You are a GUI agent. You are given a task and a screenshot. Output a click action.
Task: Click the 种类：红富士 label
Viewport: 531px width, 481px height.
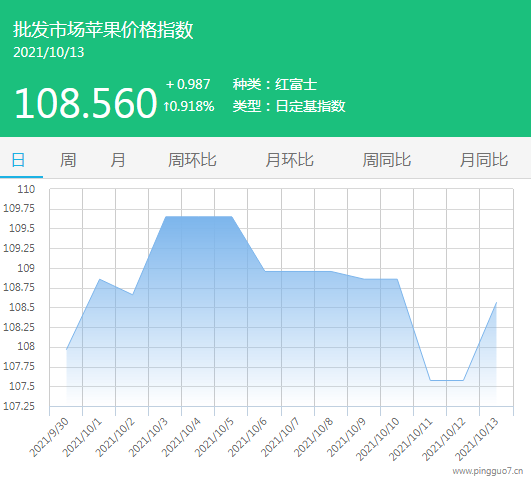tap(275, 84)
